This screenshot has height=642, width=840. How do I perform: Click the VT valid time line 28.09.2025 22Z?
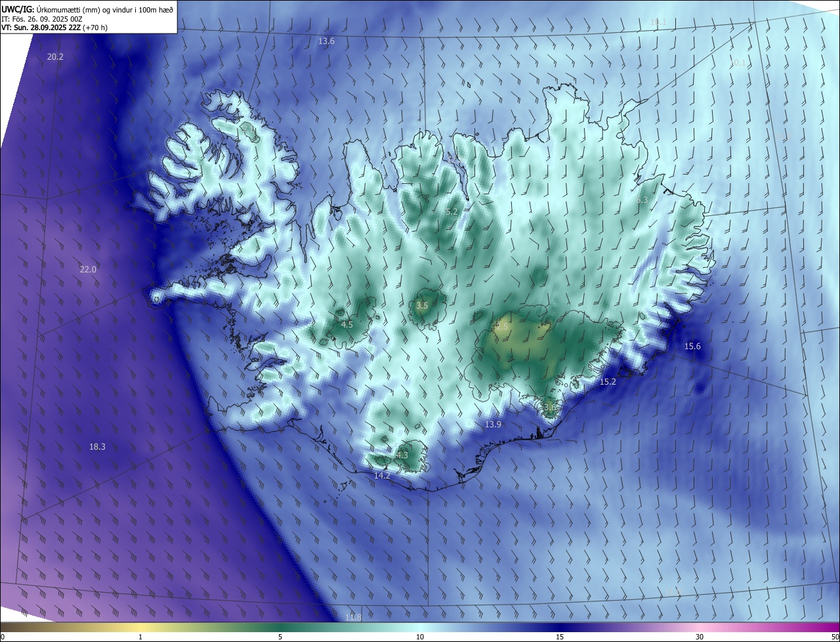coord(54,28)
